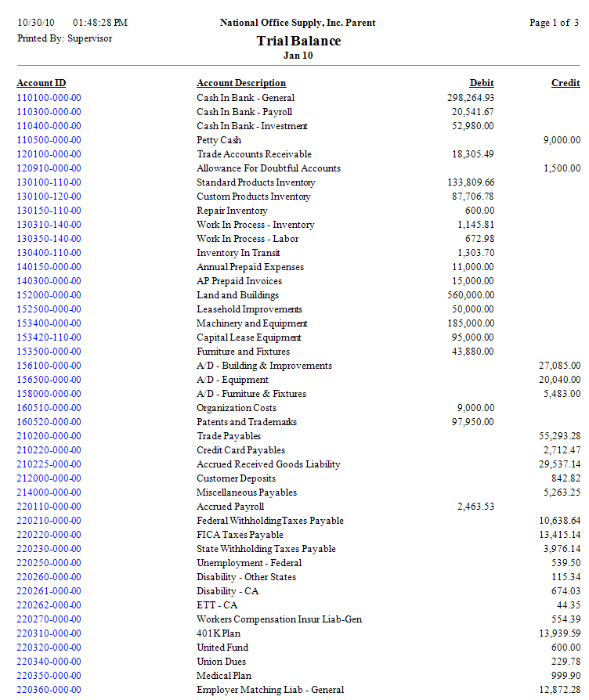Open account 110100-000-00 link
This screenshot has height=700, width=589.
click(49, 98)
